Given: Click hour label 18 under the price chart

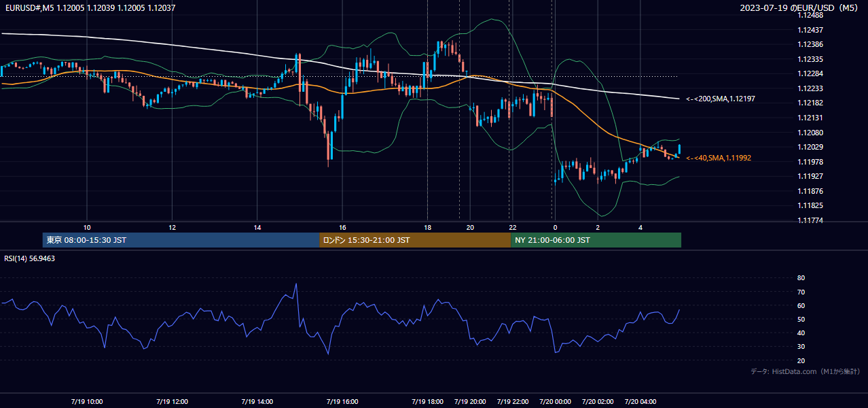Looking at the screenshot, I should coord(427,227).
